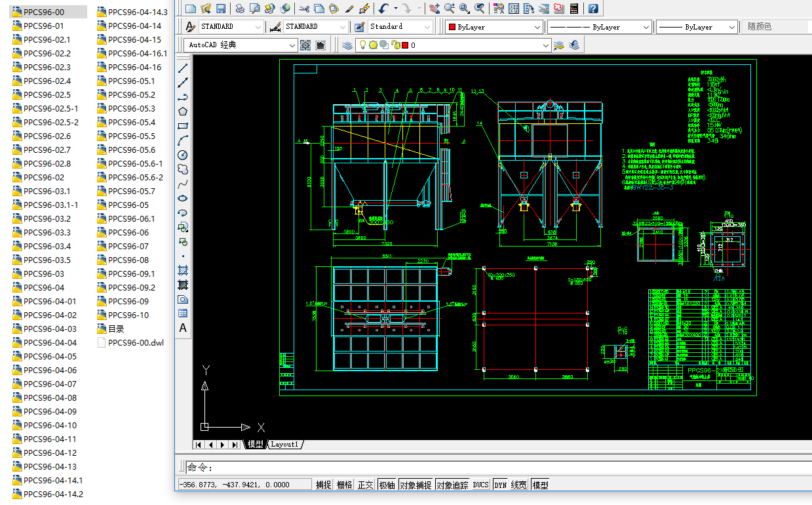
Task: Select the Line tool
Action: point(184,68)
